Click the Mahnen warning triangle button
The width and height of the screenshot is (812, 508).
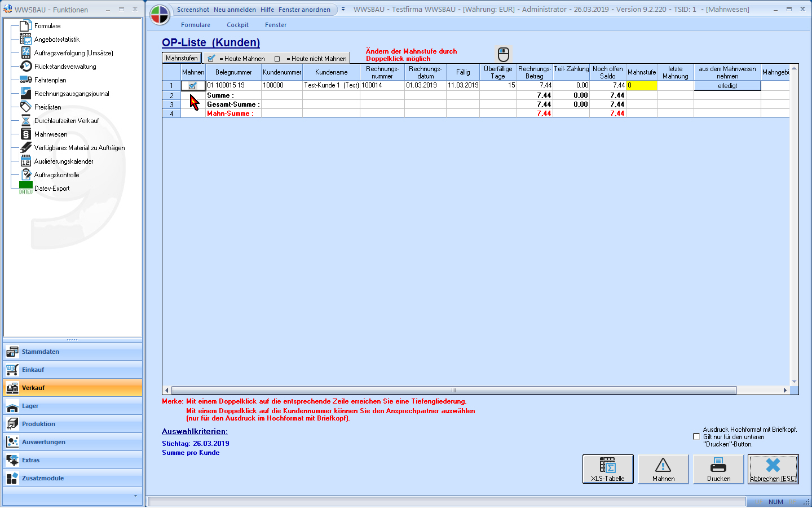[x=663, y=469]
